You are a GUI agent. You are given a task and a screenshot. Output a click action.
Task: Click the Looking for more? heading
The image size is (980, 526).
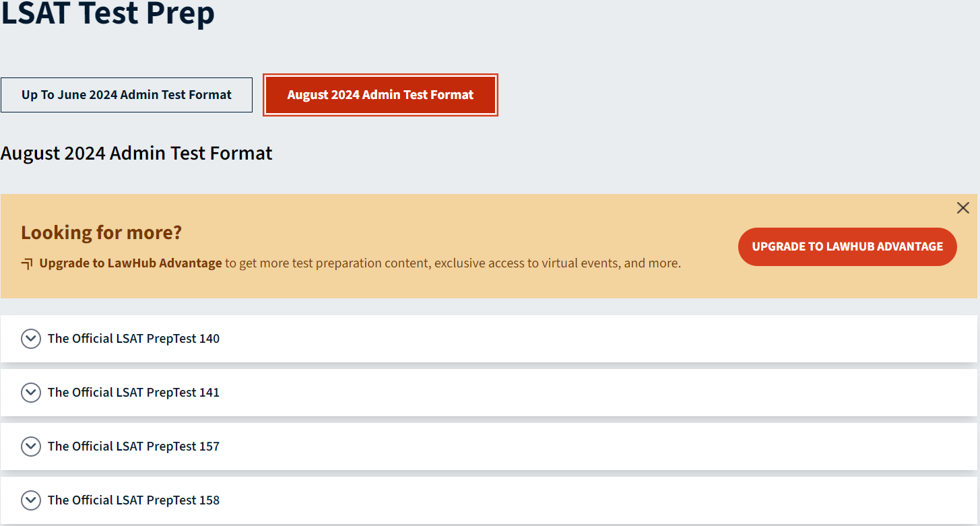click(x=101, y=232)
